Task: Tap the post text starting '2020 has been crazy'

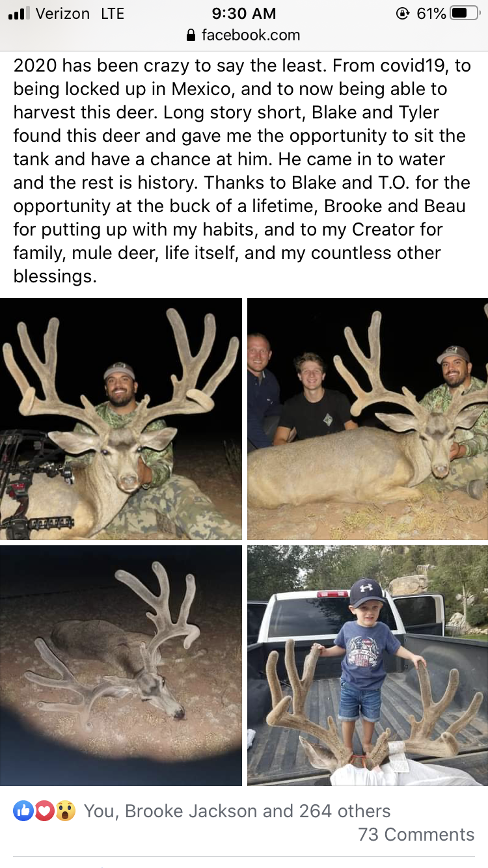Action: click(241, 170)
